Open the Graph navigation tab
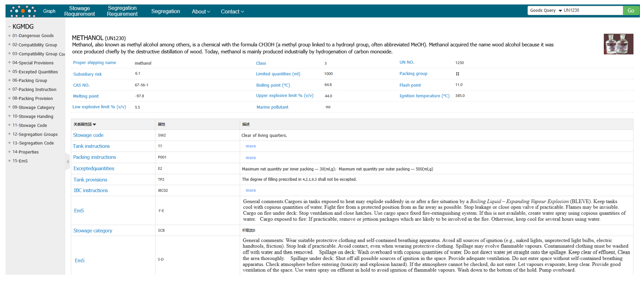The width and height of the screenshot is (644, 284). pyautogui.click(x=49, y=11)
